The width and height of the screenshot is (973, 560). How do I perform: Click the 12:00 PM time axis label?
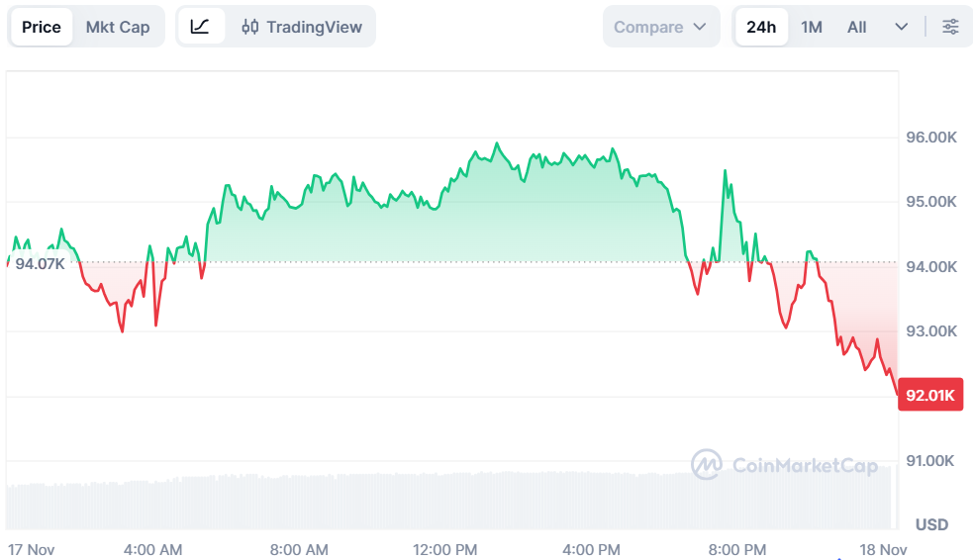click(445, 549)
